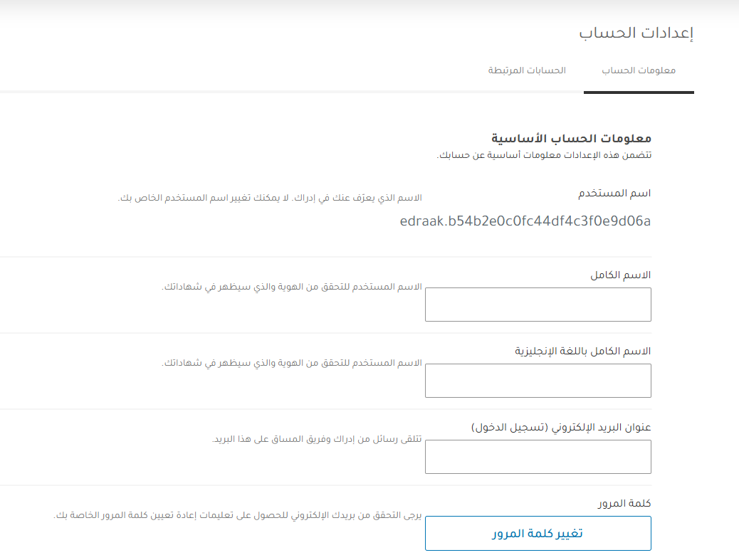Click the description under the basic info heading

tap(544, 154)
